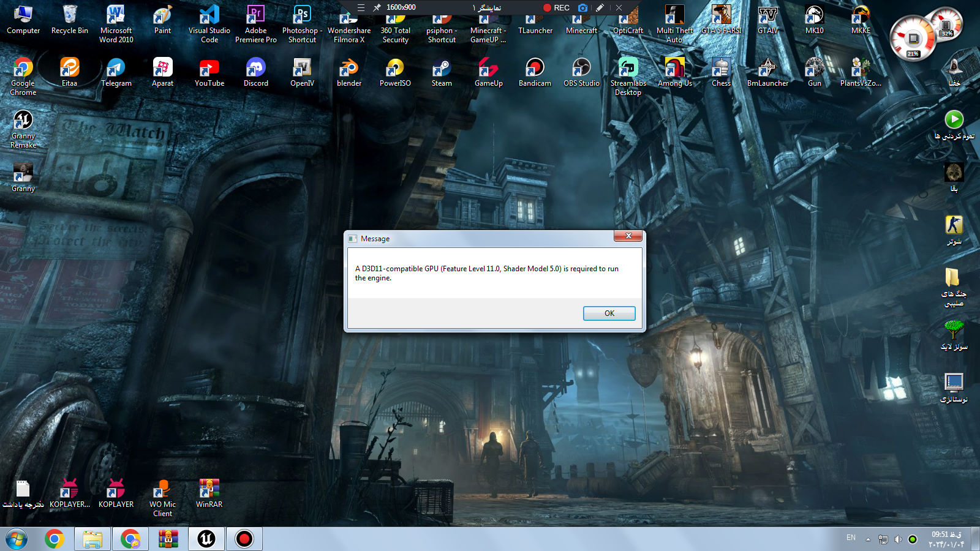Screen dimensions: 980x551
Task: Click the Bandicam record taskbar button
Action: coord(244,539)
